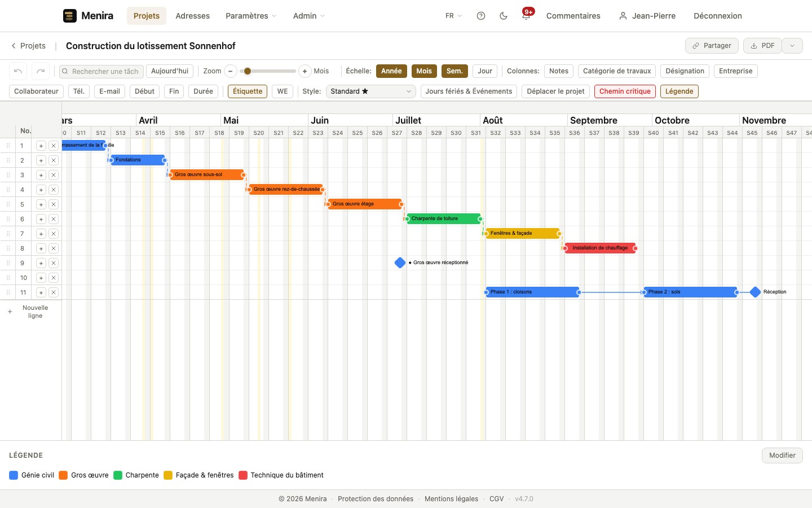Open the help question mark icon
Viewport: 812px width, 508px height.
point(481,16)
